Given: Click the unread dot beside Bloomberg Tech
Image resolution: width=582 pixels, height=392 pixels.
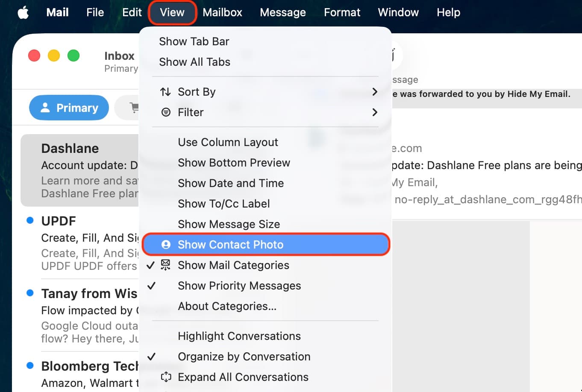Looking at the screenshot, I should tap(30, 366).
